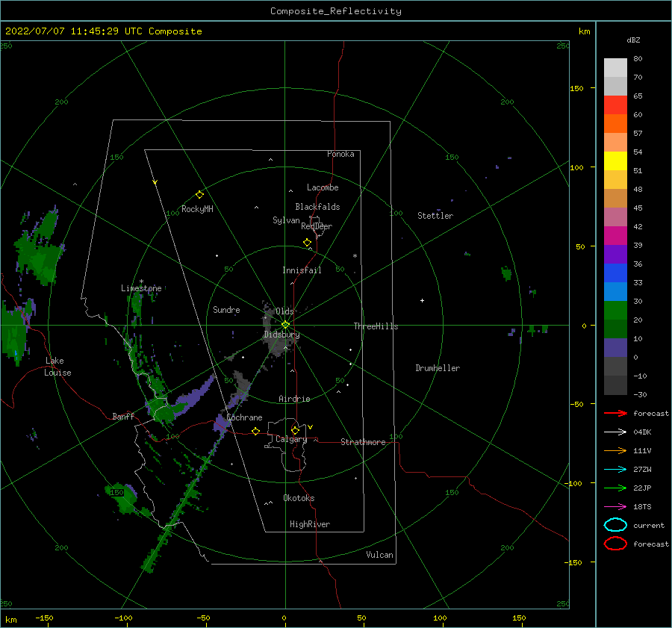Click the RockyMH label
Viewport: 672px width, 628px height.
click(197, 209)
